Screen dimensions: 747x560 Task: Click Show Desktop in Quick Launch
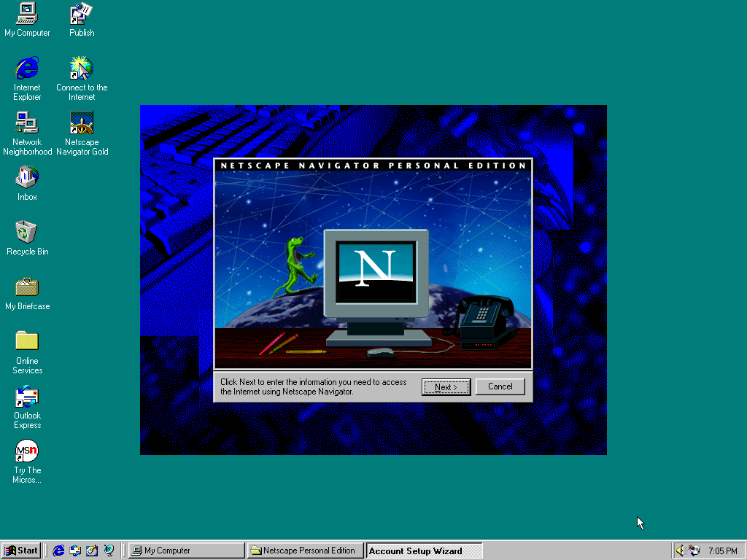[92, 551]
